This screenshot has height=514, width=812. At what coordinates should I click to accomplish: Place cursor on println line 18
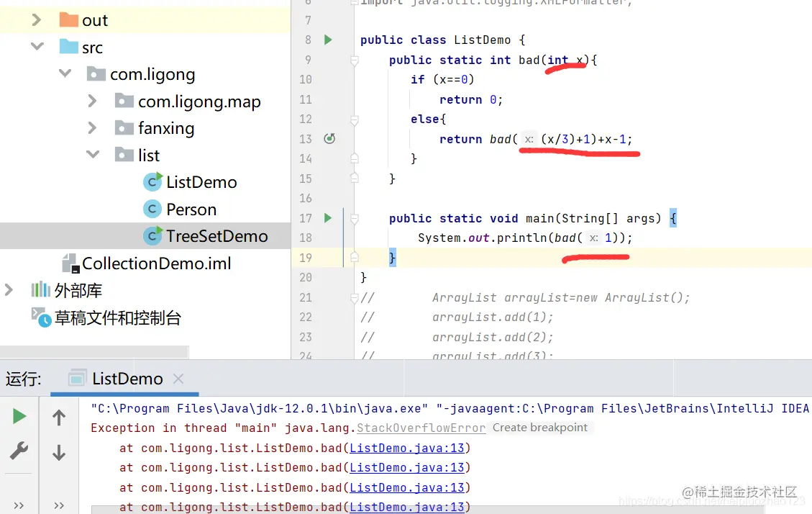pos(524,238)
